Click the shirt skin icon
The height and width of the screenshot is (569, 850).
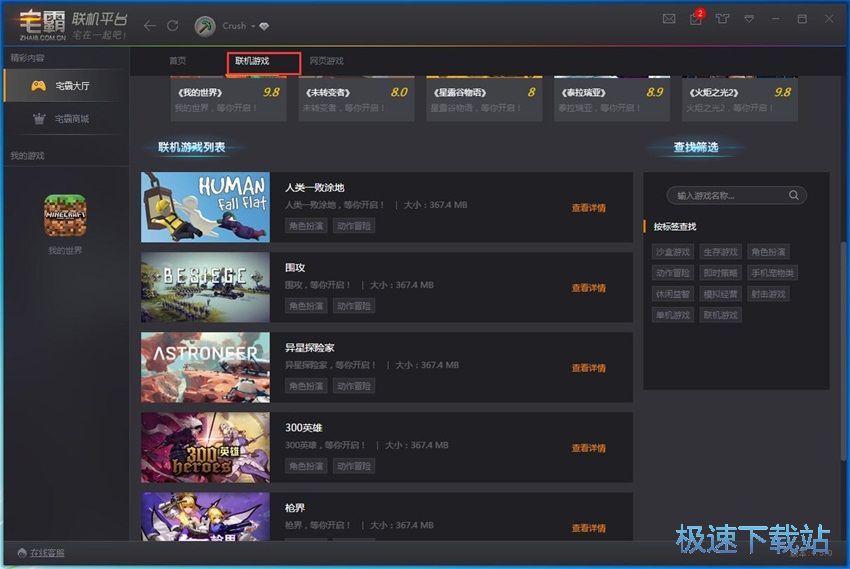pyautogui.click(x=722, y=19)
